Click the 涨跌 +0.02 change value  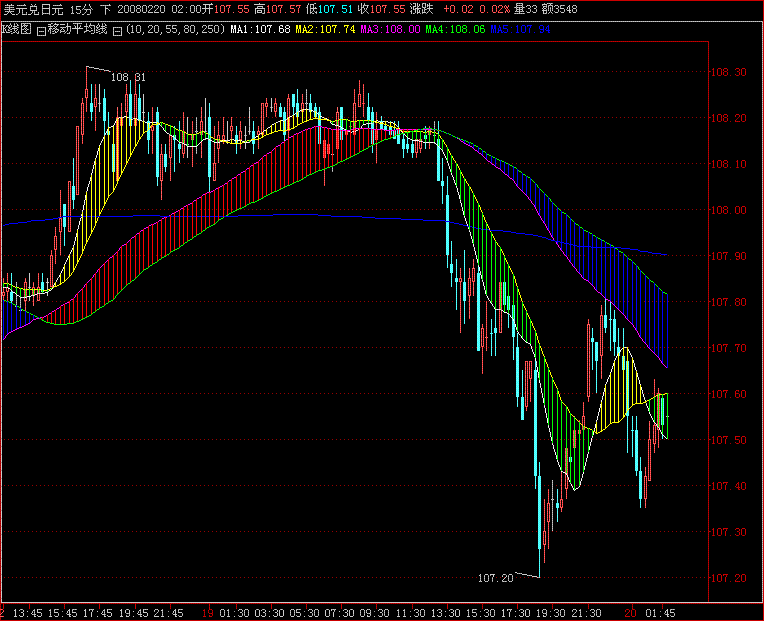[441, 9]
